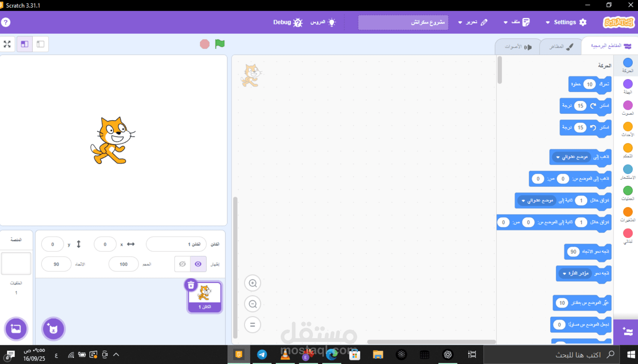The height and width of the screenshot is (364, 638).
Task: Select the Looks category الهيئة
Action: pyautogui.click(x=627, y=86)
